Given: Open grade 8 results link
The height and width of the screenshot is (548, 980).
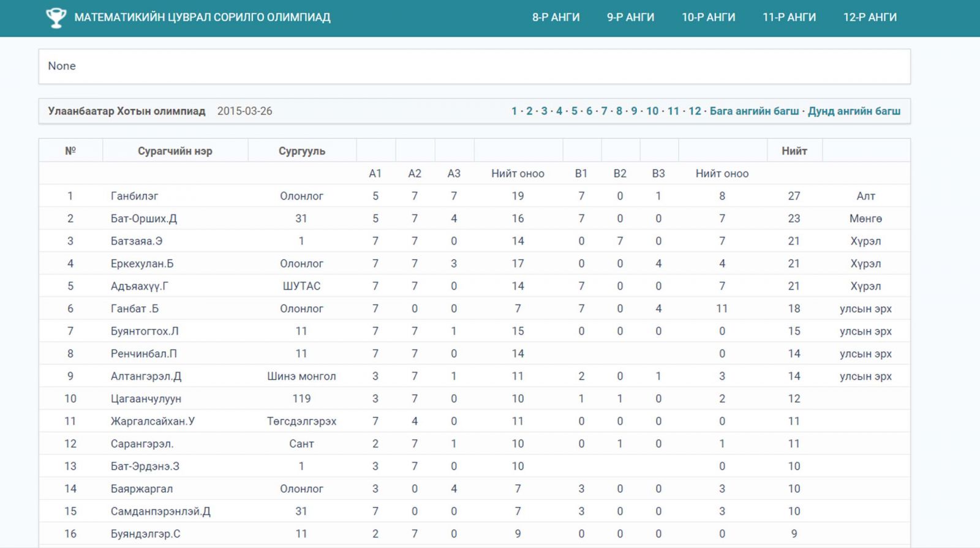Looking at the screenshot, I should 619,111.
